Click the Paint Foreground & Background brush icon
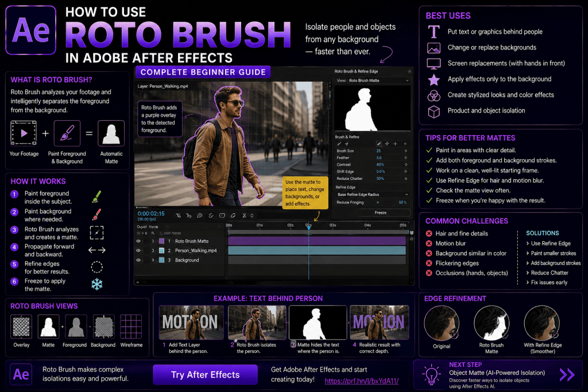Image resolution: width=588 pixels, height=392 pixels. point(67,133)
